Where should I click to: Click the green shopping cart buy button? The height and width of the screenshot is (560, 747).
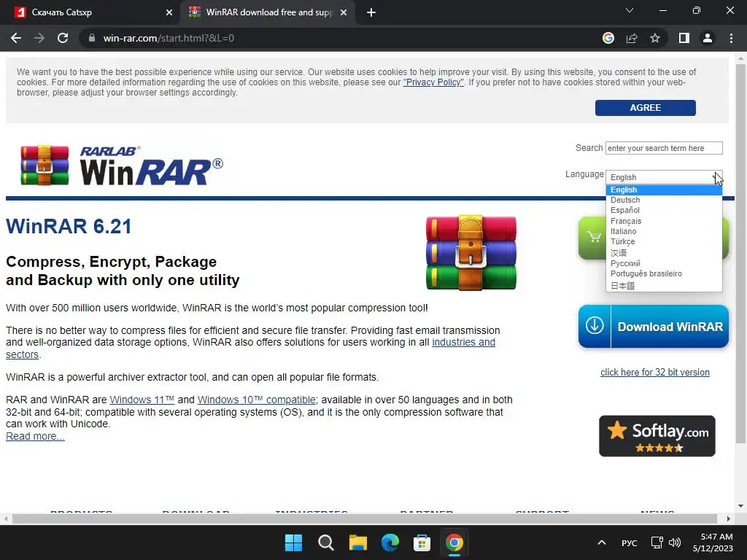click(592, 238)
